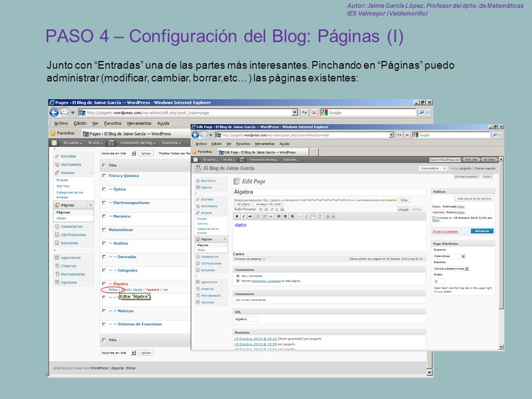Check the Física y Química page checkbox
The image size is (532, 399).
click(104, 176)
